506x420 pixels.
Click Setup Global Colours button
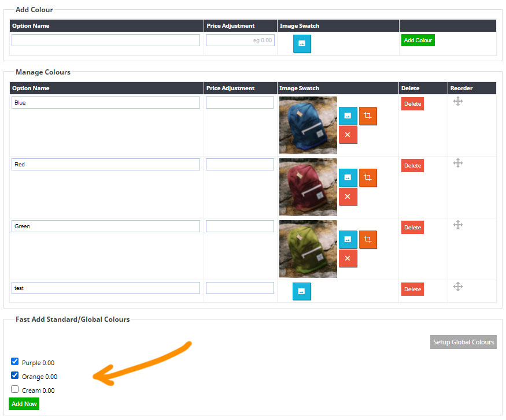463,342
